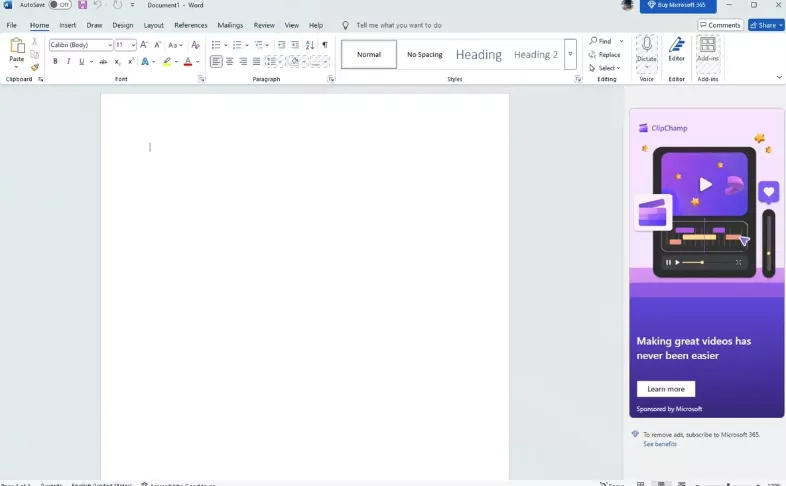Click the Share button
Screen dimensions: 786x486
pyautogui.click(x=766, y=25)
